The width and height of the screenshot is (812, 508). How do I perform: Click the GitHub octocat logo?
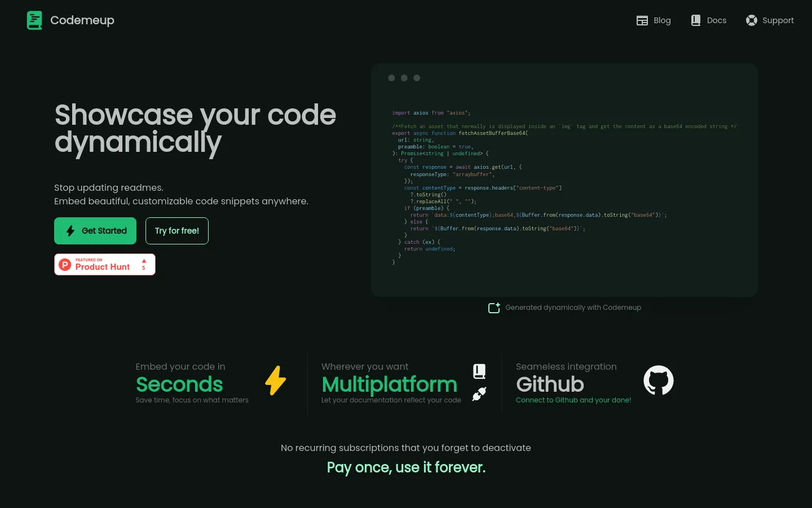pyautogui.click(x=659, y=380)
